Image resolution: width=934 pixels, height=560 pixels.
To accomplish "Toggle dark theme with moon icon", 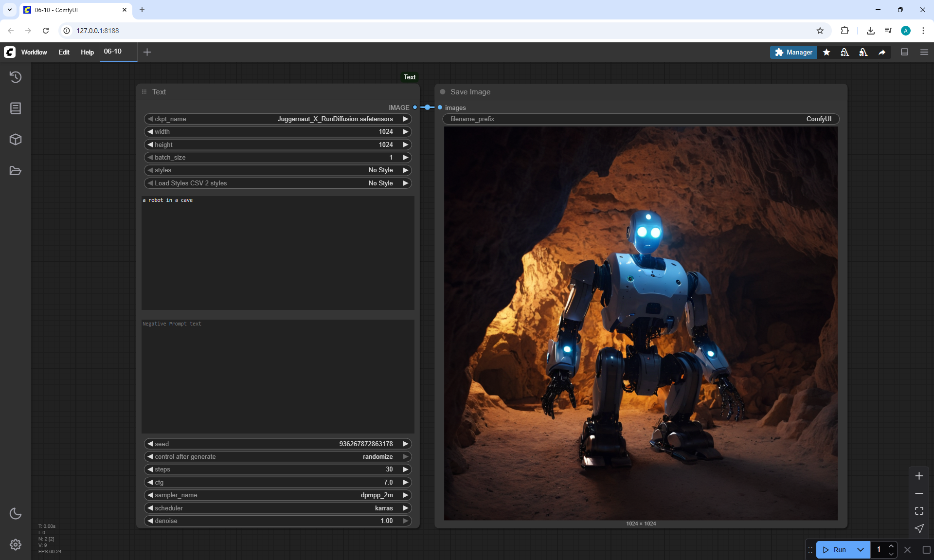I will [x=16, y=513].
